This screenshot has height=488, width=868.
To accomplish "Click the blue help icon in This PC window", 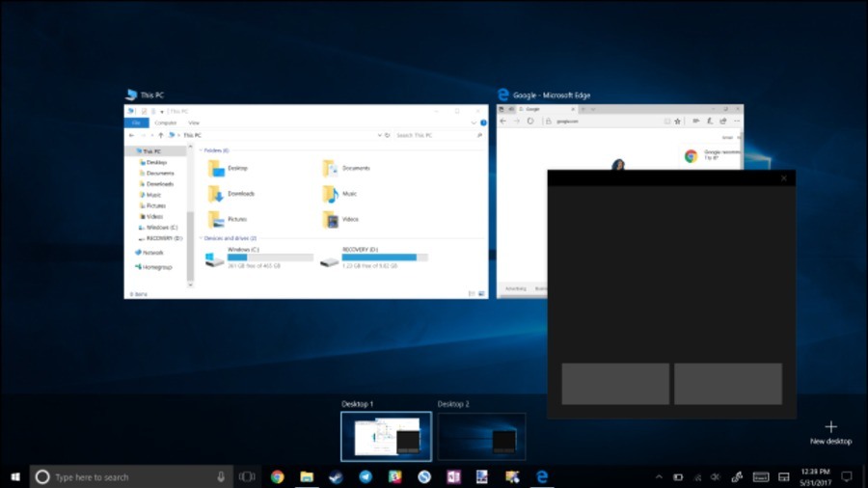I will point(483,122).
